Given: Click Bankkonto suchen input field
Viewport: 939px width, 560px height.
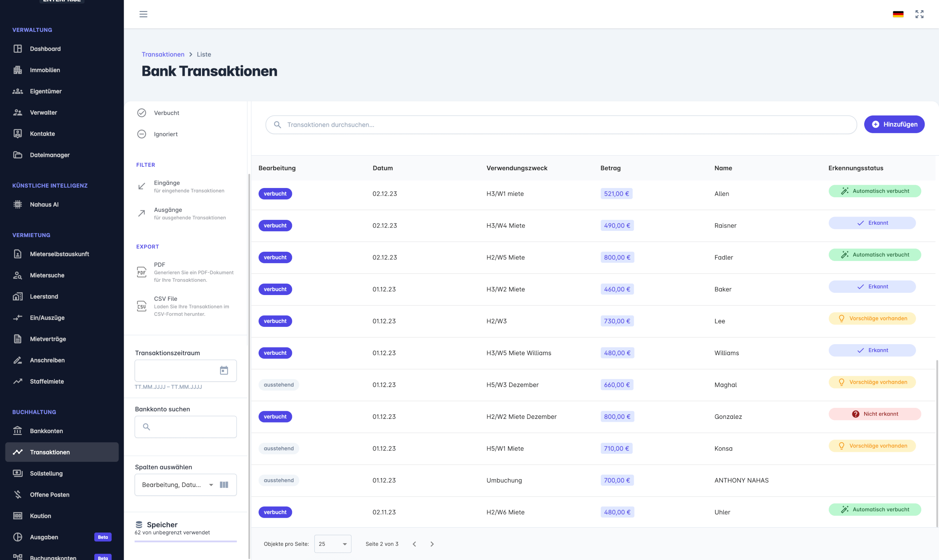Looking at the screenshot, I should point(186,427).
